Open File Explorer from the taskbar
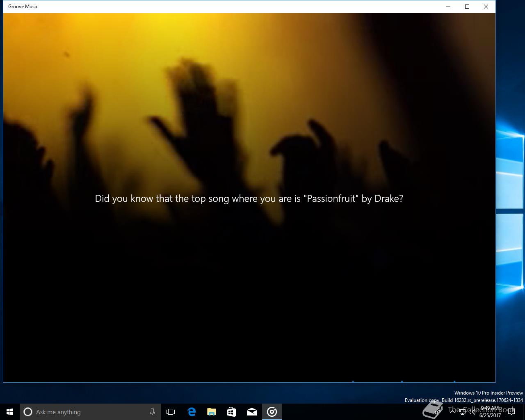525x420 pixels. [x=211, y=412]
